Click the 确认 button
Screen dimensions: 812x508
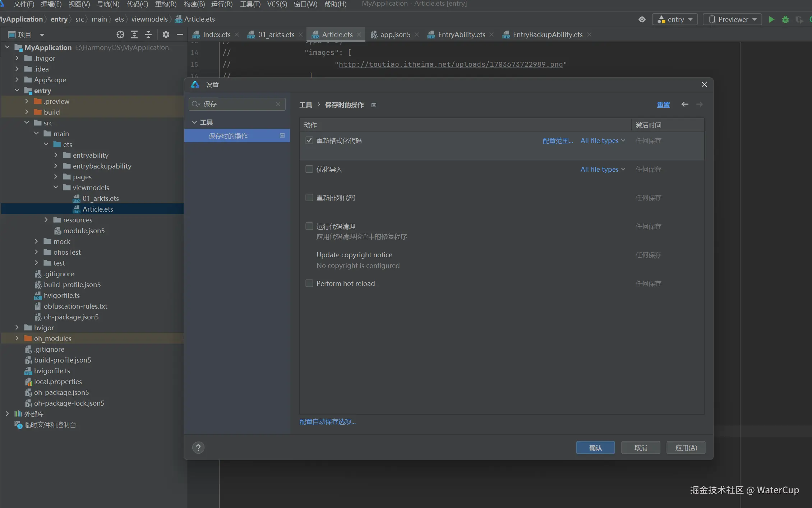pos(595,448)
